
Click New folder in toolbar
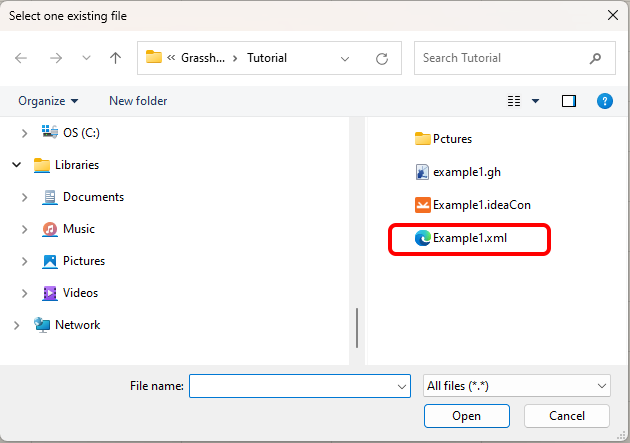(138, 101)
